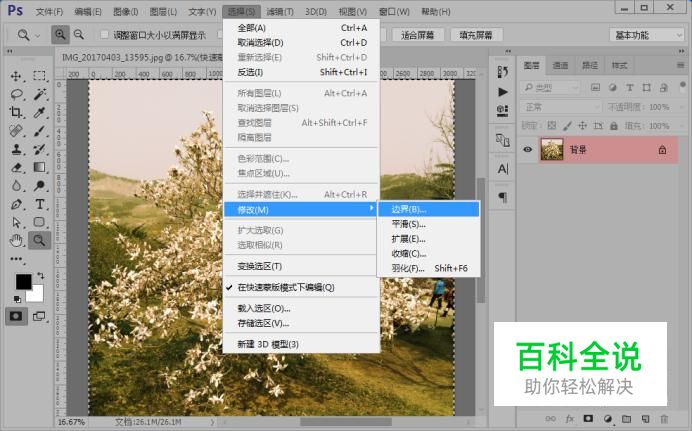Switch to the 通道 tab
The width and height of the screenshot is (692, 431).
[560, 65]
